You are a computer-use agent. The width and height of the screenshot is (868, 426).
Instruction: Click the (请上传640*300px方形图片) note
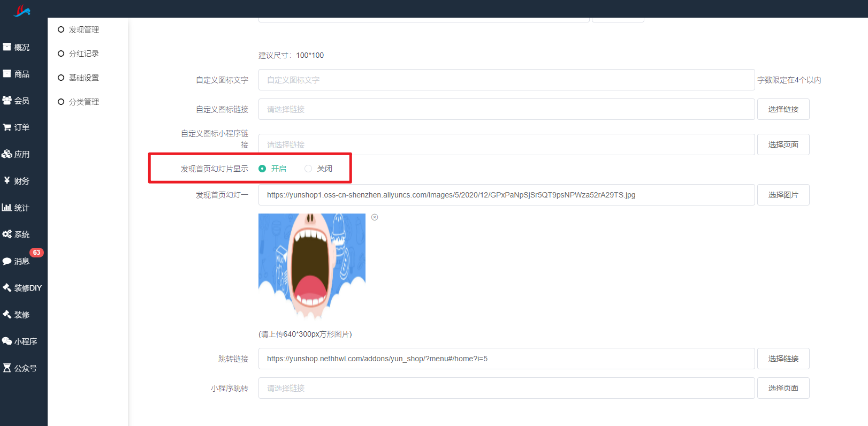coord(305,334)
